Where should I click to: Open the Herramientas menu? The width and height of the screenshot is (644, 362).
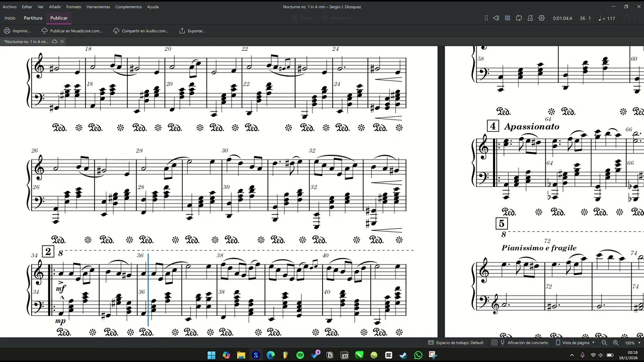[x=98, y=7]
